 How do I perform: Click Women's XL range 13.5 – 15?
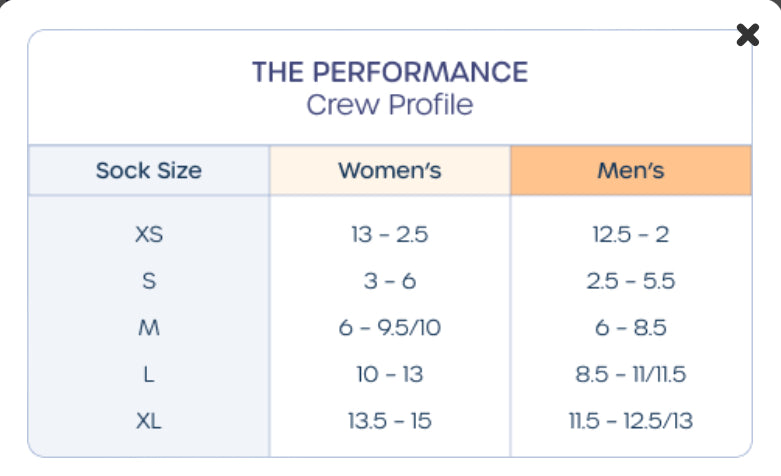(x=389, y=421)
